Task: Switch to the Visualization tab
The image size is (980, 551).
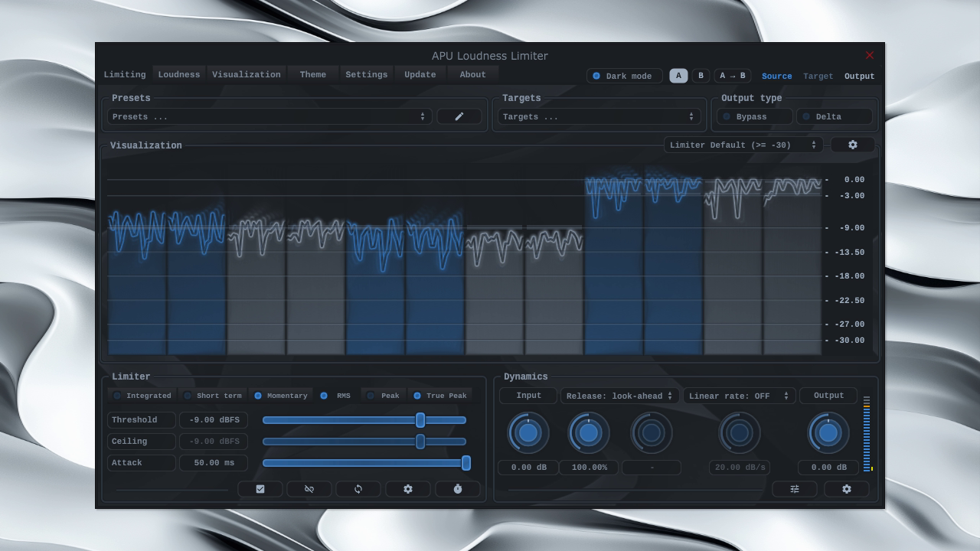Action: pyautogui.click(x=247, y=74)
